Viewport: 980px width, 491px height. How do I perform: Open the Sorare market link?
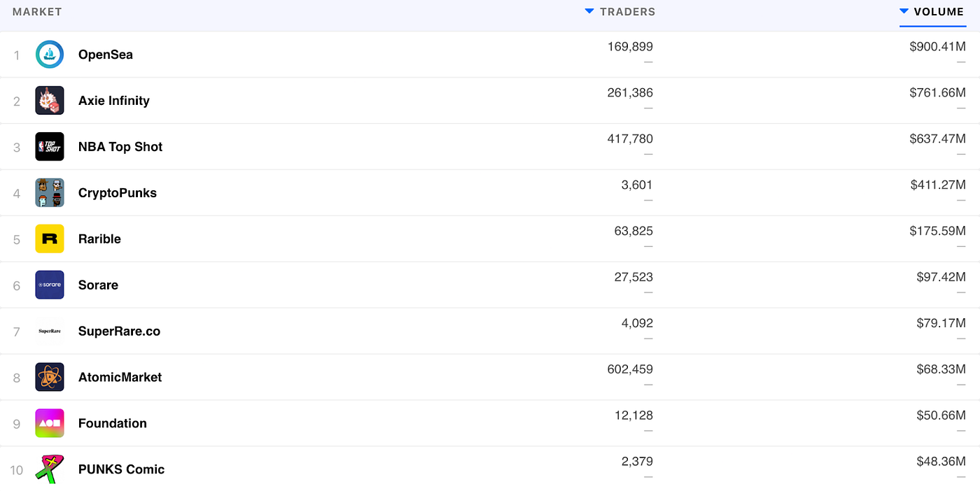[x=98, y=285]
